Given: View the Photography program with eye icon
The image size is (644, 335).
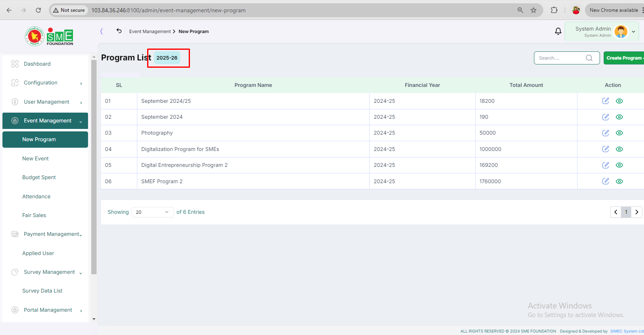Looking at the screenshot, I should click(x=619, y=133).
